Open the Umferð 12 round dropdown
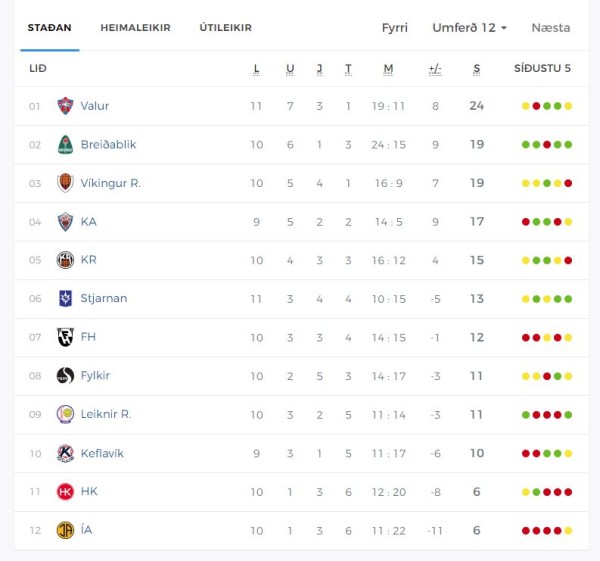Screen dimensions: 600x561 pos(469,28)
